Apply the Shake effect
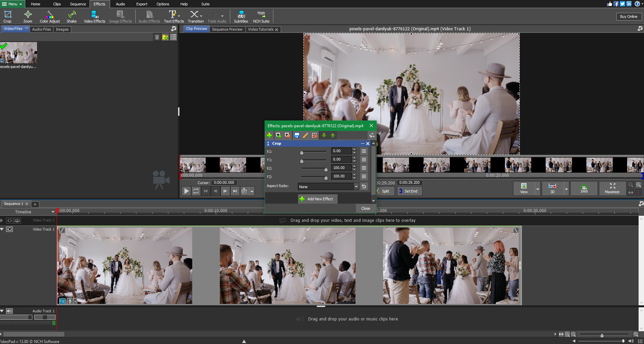This screenshot has width=644, height=344. (x=71, y=17)
